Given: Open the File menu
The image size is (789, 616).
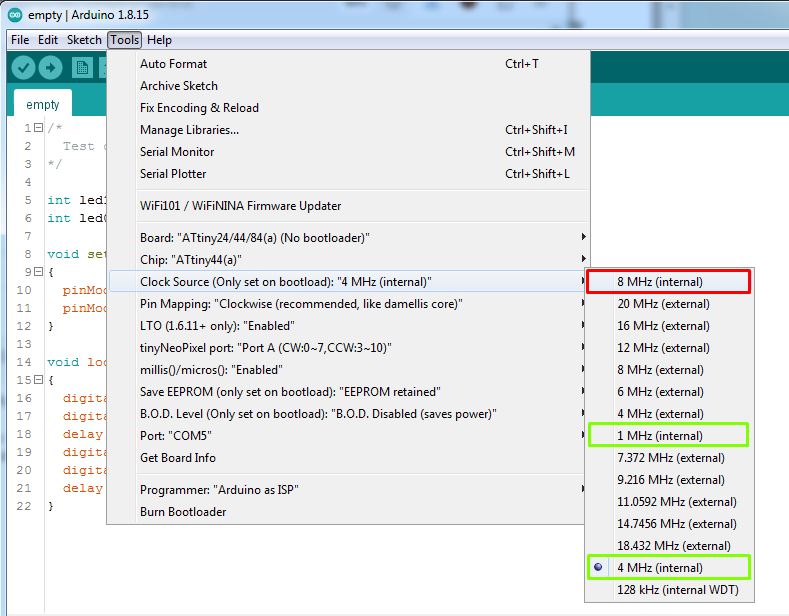Looking at the screenshot, I should pos(20,40).
